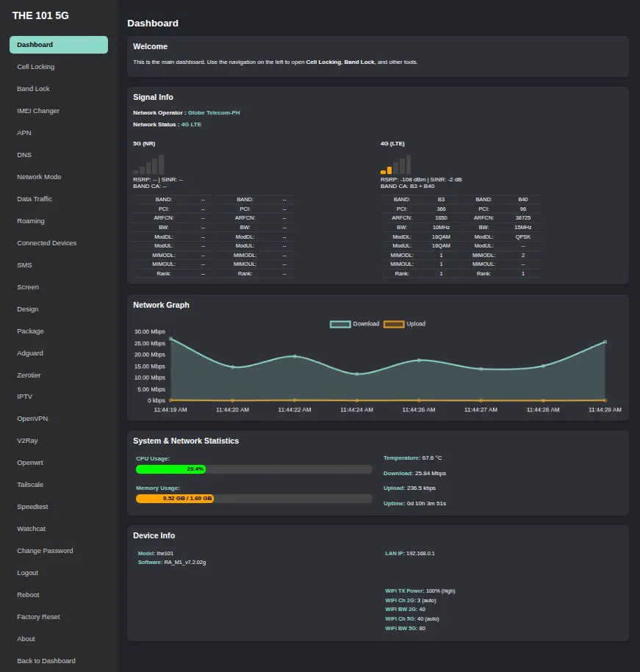Click the CPU Usage progress bar

pos(254,469)
